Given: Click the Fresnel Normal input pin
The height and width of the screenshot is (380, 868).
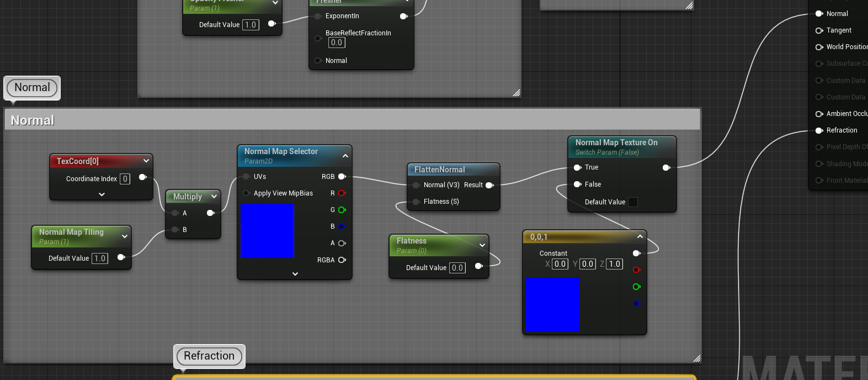Looking at the screenshot, I should coord(318,61).
